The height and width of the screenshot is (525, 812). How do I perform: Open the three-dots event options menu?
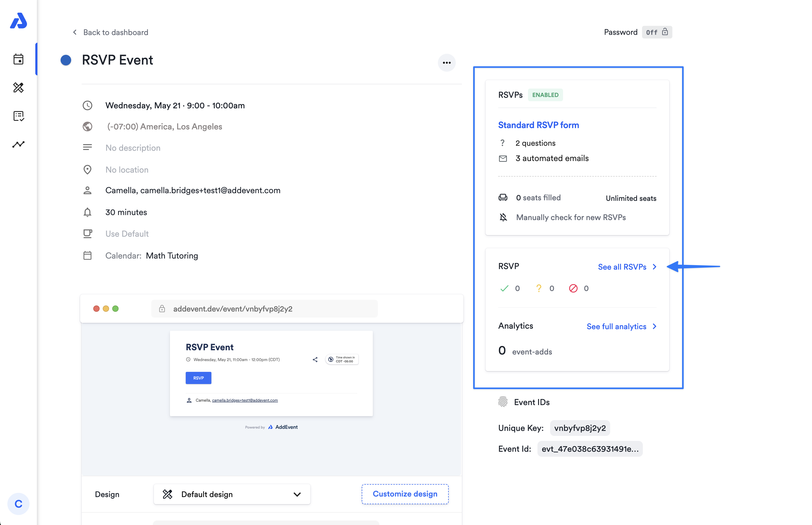point(446,63)
